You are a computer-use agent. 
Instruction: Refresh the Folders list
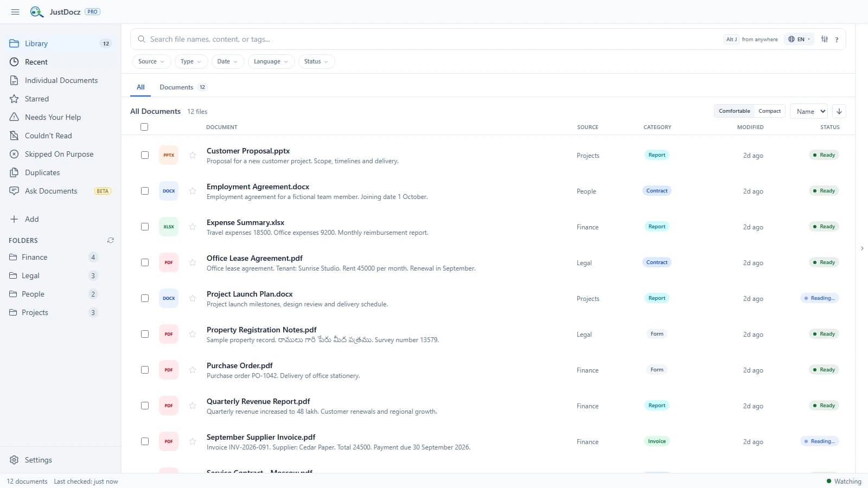point(111,240)
